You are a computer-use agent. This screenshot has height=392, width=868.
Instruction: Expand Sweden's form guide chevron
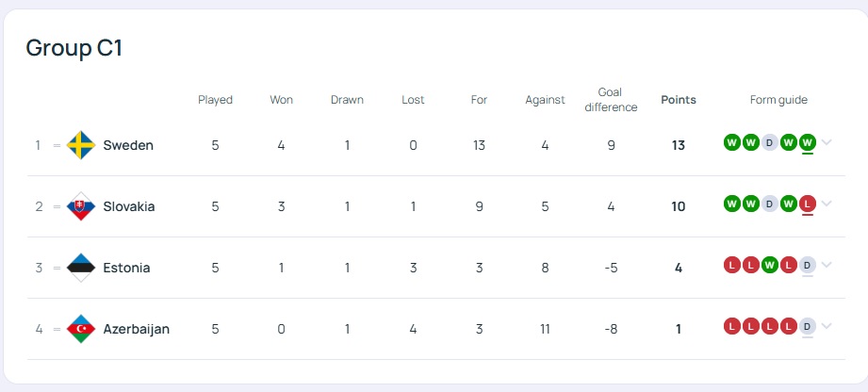[x=827, y=142]
